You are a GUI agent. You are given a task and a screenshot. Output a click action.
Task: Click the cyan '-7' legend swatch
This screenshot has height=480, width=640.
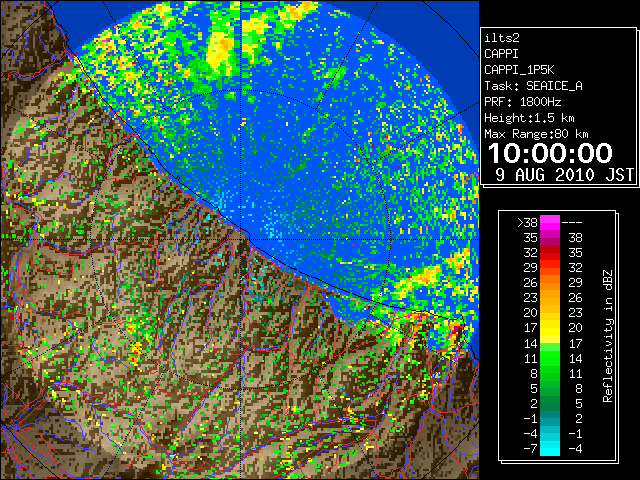pyautogui.click(x=550, y=448)
